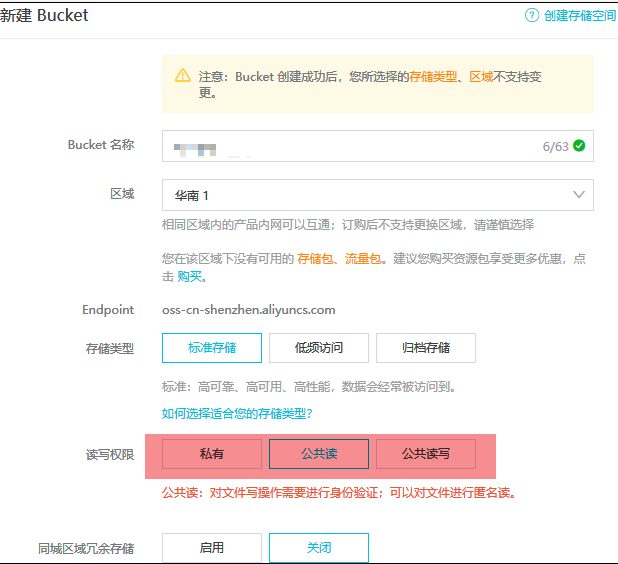The image size is (618, 564).
Task: Click the 新建 Bucket heading
Action: (x=44, y=15)
